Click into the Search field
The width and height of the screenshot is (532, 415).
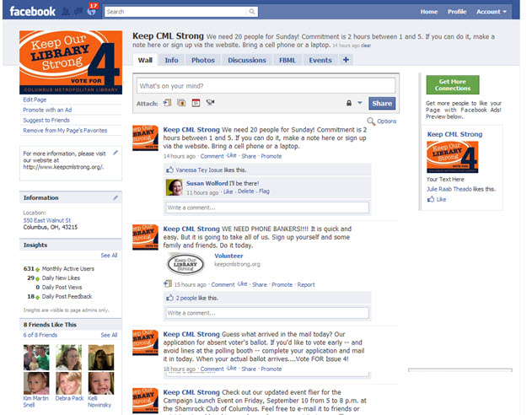coord(176,12)
